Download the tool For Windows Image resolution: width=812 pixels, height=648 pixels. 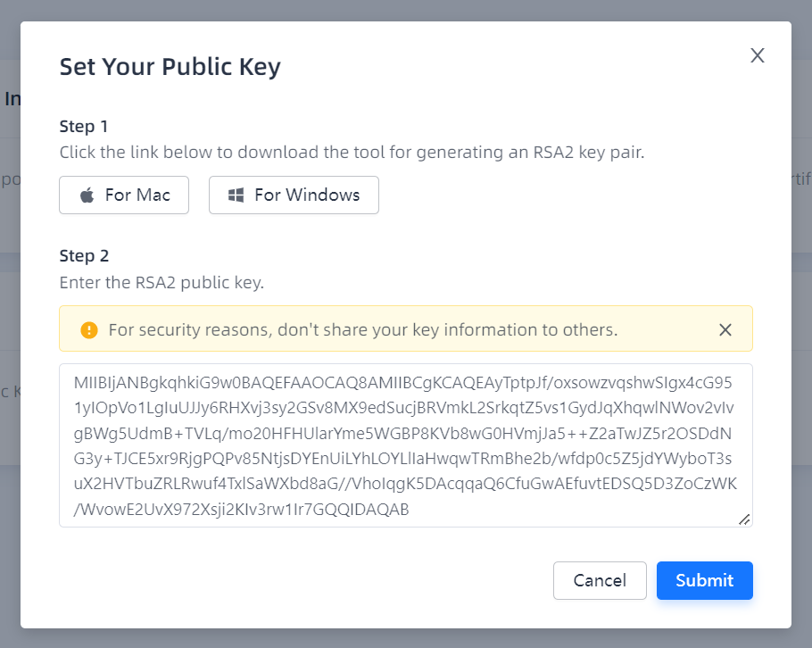[x=294, y=195]
